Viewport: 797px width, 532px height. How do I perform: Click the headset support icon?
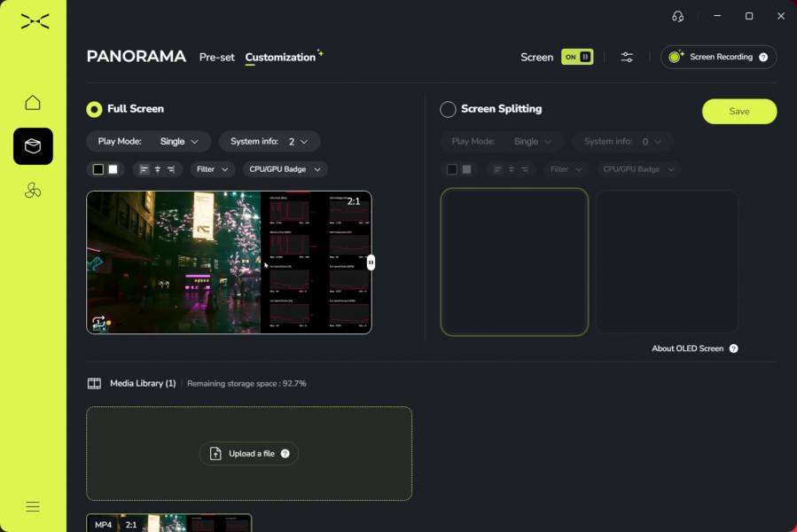tap(677, 16)
